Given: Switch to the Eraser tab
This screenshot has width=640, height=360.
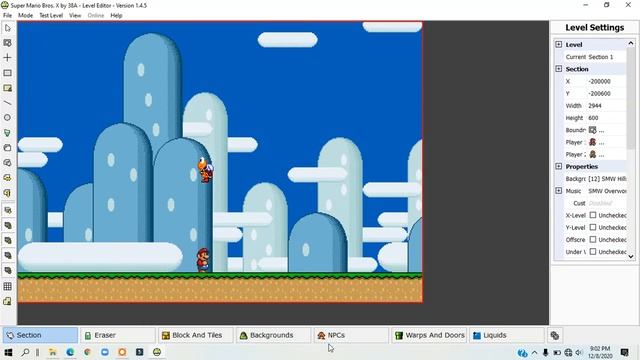Looking at the screenshot, I should 118,336.
